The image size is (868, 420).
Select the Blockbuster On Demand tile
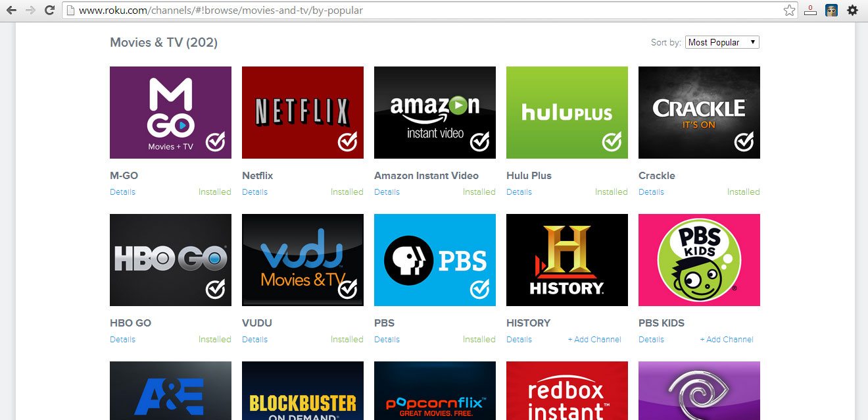302,390
